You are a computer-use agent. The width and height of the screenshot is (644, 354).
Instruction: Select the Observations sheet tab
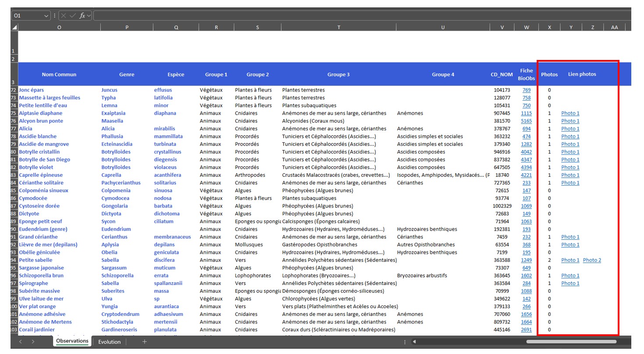tap(72, 341)
